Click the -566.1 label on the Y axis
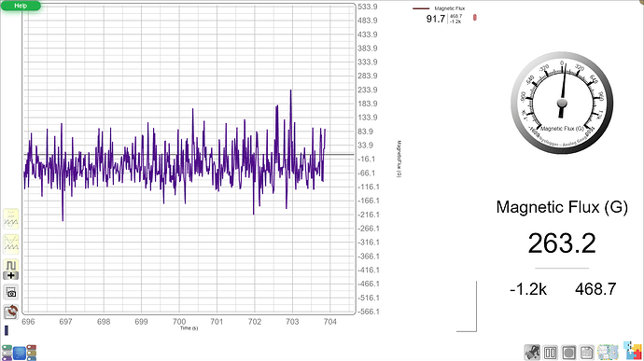The image size is (644, 361). pos(368,312)
